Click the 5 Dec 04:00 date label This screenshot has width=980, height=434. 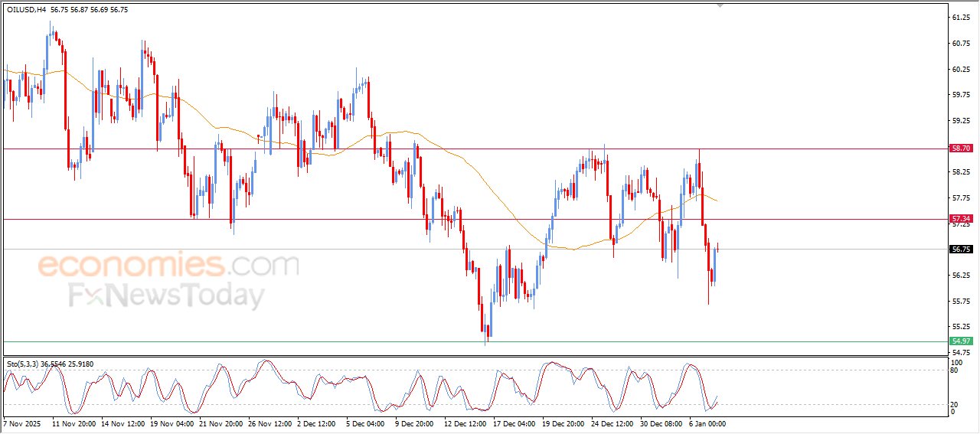click(x=365, y=423)
